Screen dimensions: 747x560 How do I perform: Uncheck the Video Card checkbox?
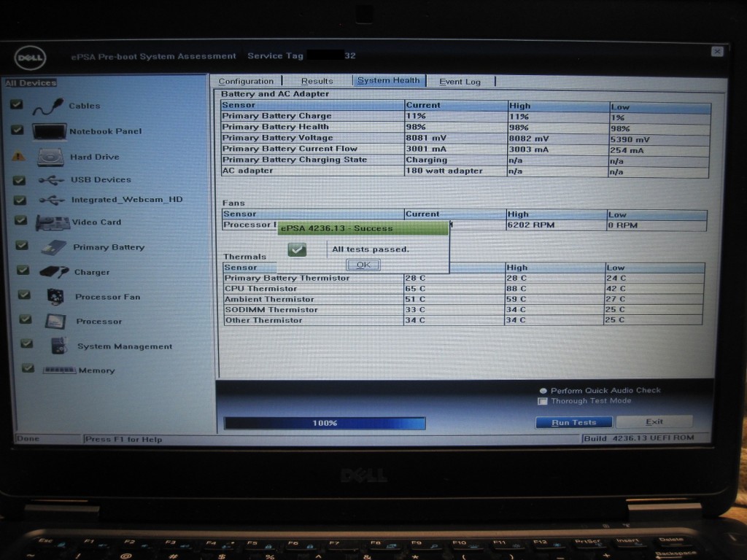(20, 220)
